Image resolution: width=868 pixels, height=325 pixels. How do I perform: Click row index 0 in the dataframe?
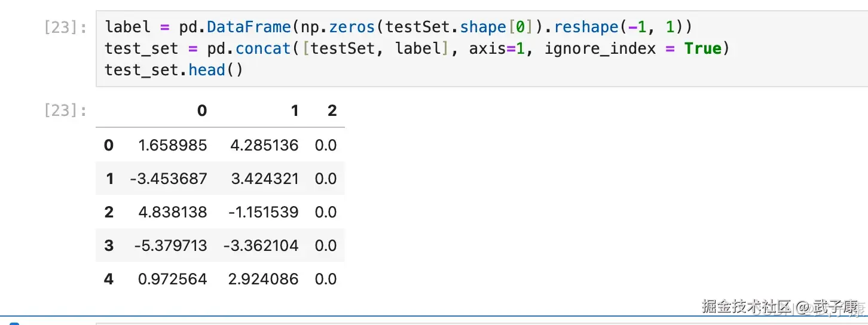coord(109,145)
